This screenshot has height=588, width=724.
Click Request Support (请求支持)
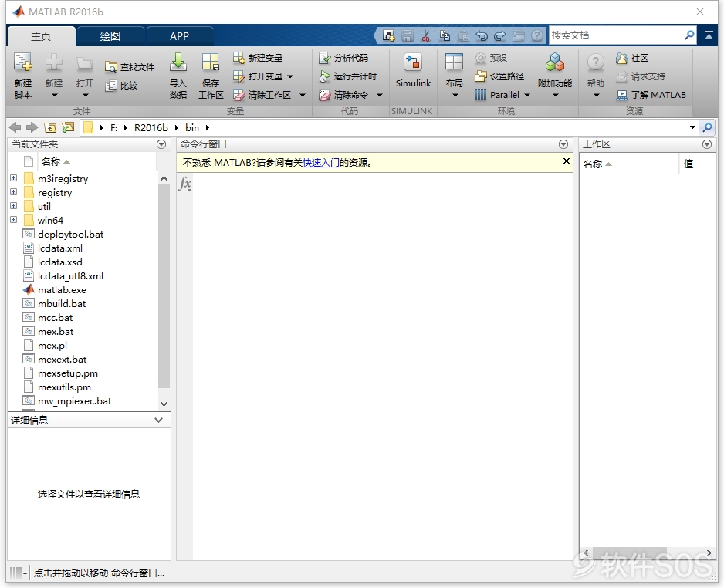pyautogui.click(x=641, y=76)
